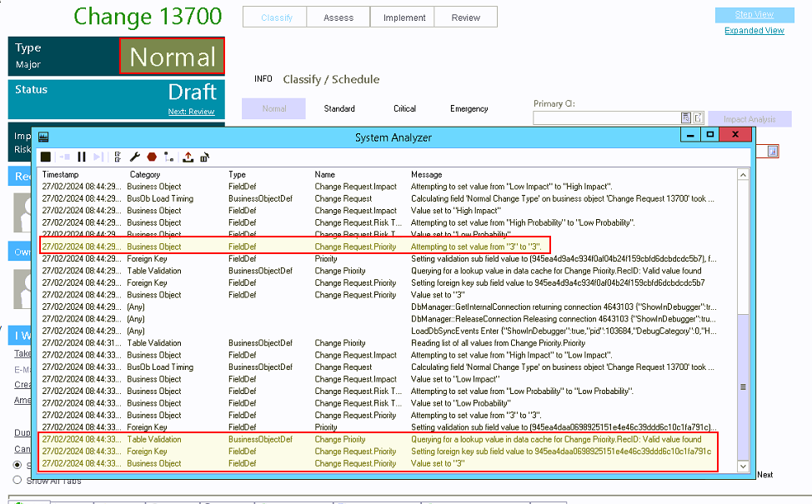Click the Stop capture square icon in System Analyzer

45,157
